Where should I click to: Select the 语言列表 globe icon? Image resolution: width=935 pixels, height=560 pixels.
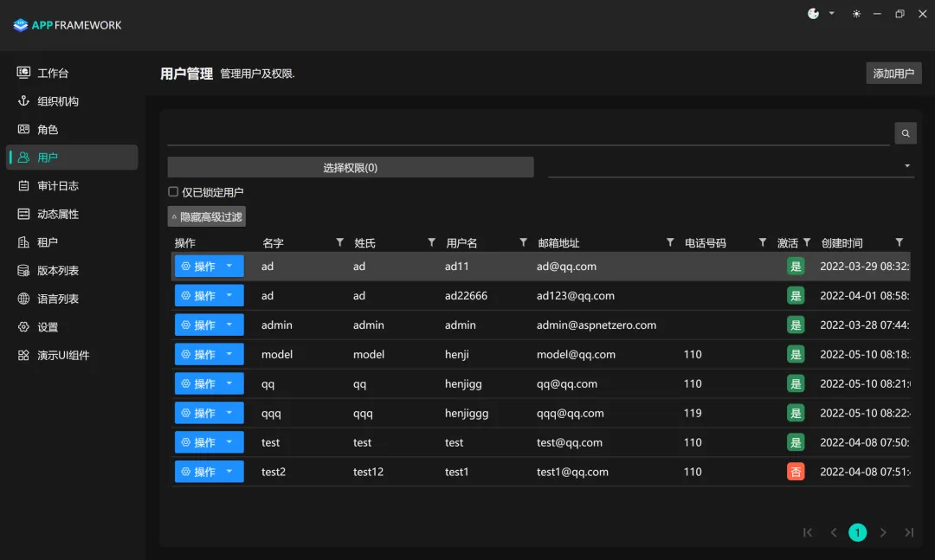[x=22, y=299]
